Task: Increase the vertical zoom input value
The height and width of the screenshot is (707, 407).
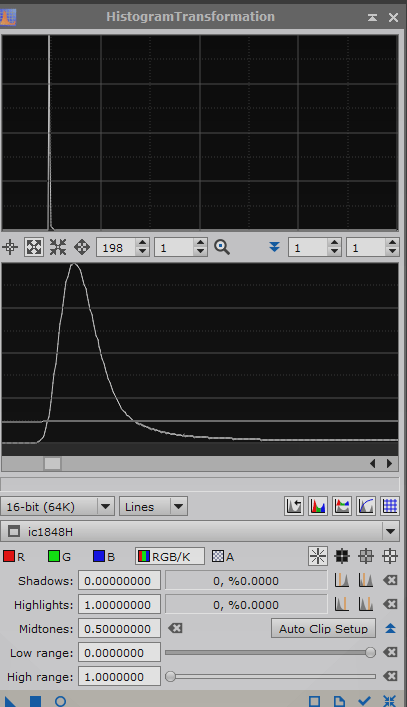Action: 201,243
